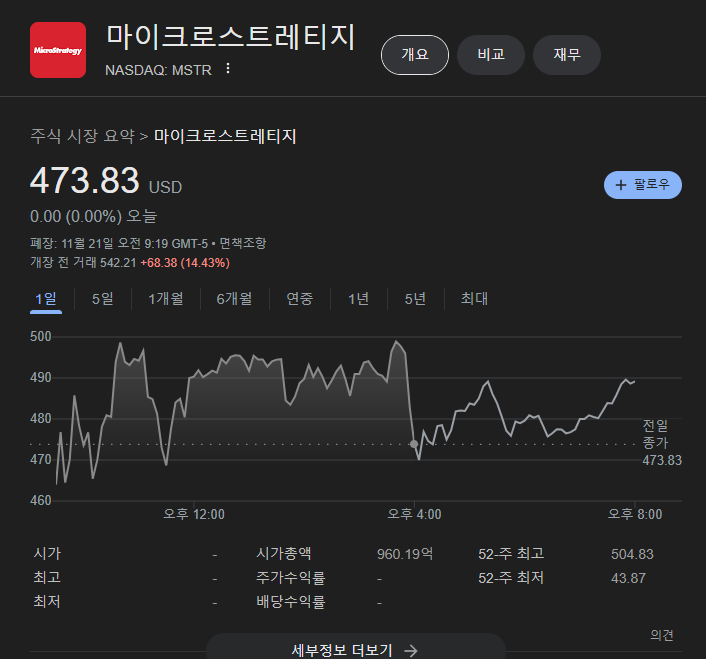Click the 팔로우 follow button

[643, 185]
